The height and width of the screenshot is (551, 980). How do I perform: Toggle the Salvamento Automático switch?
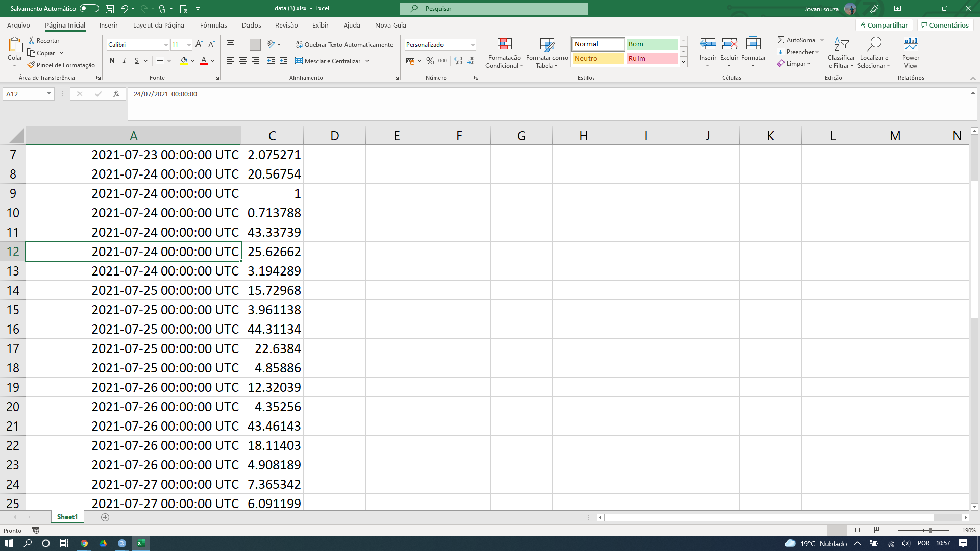click(89, 8)
